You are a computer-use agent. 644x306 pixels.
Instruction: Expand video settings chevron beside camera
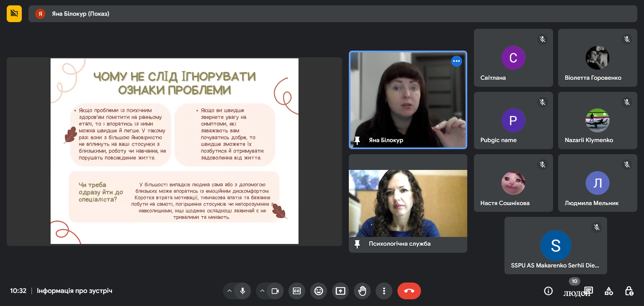pos(262,291)
